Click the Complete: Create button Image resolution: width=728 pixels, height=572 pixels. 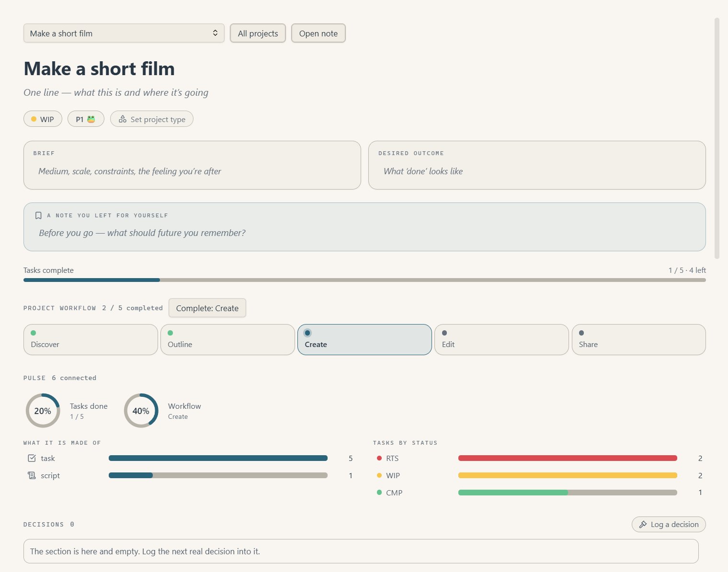pos(207,308)
